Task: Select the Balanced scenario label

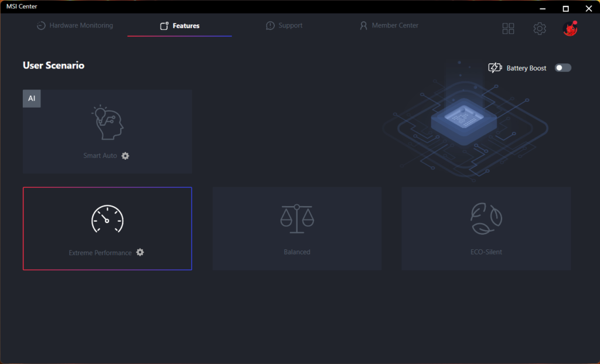Action: [297, 252]
